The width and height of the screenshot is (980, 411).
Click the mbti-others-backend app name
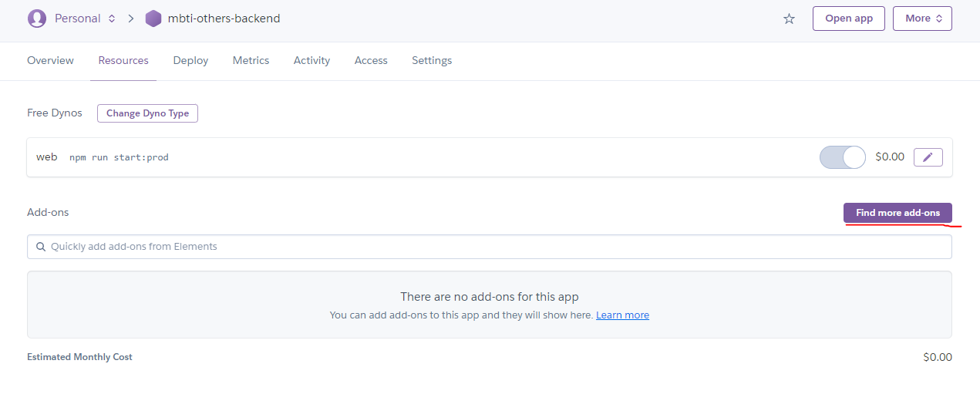click(x=224, y=19)
